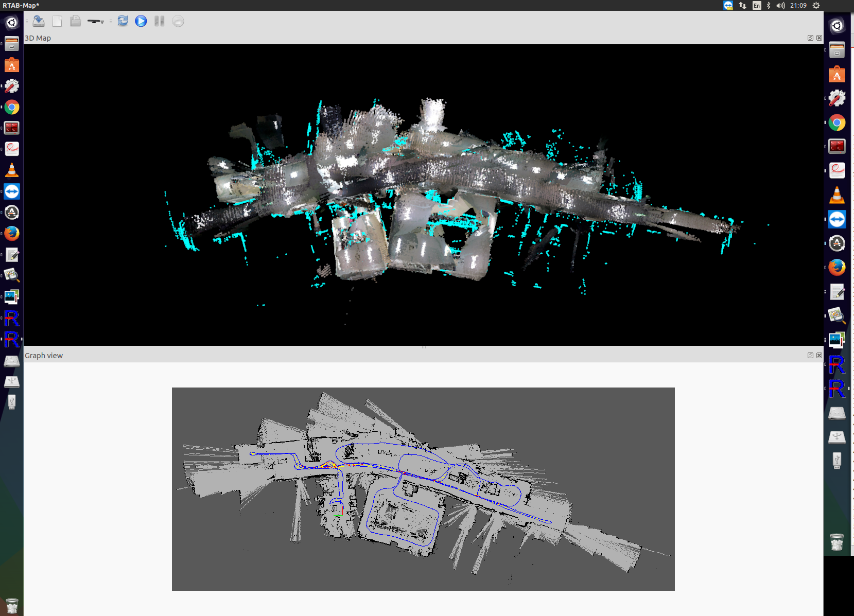
Task: Click the blank page new database icon
Action: 57,21
